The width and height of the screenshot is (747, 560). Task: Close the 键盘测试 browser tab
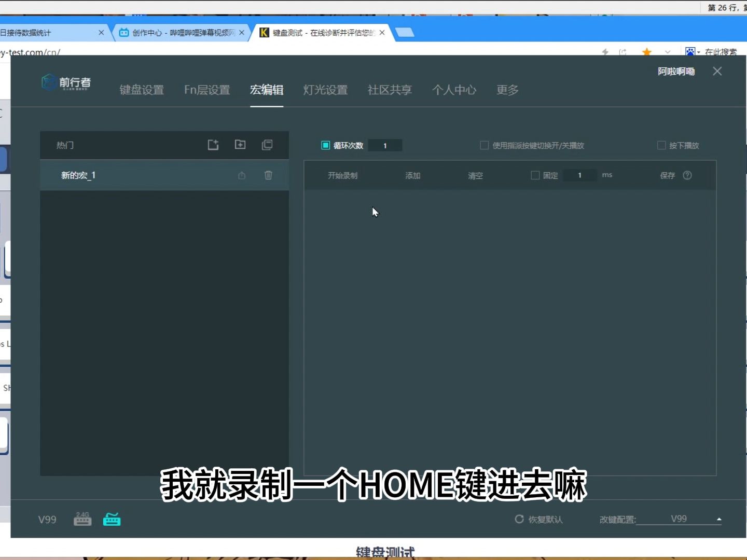382,33
